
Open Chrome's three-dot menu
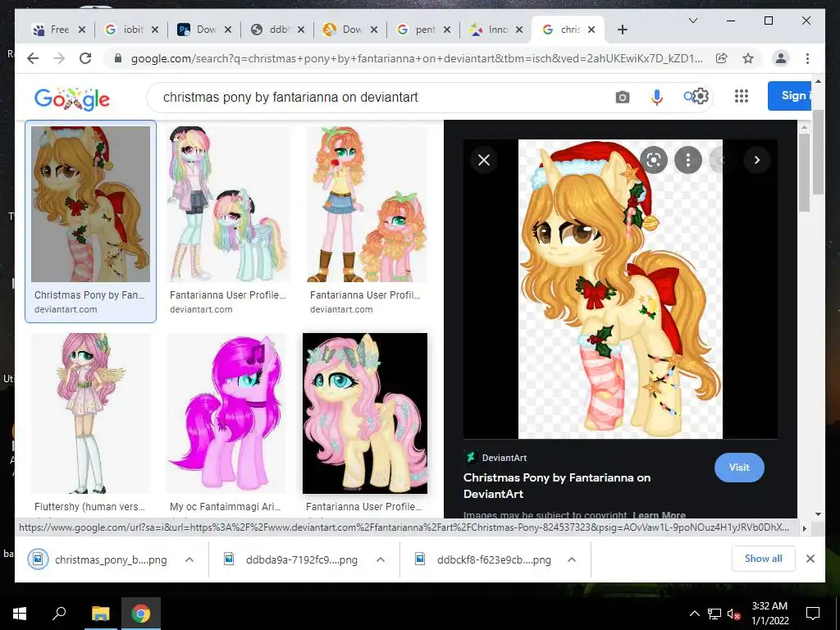click(x=807, y=58)
